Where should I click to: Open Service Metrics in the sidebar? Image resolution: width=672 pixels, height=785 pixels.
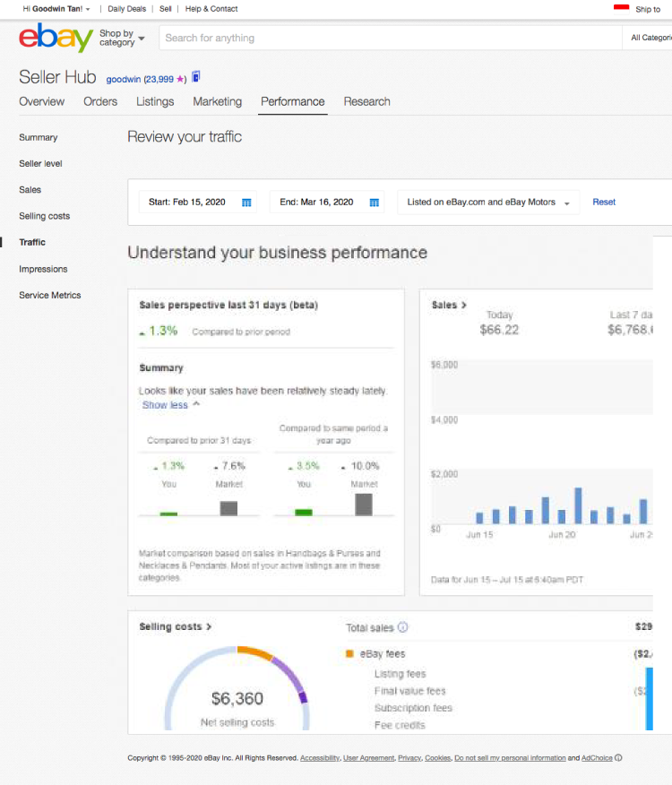[x=49, y=295]
